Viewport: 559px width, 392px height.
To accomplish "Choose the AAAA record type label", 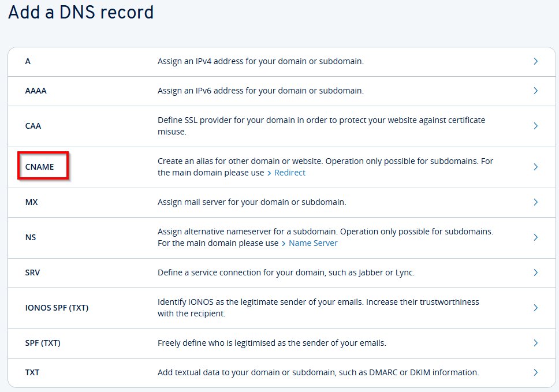I will coord(36,91).
